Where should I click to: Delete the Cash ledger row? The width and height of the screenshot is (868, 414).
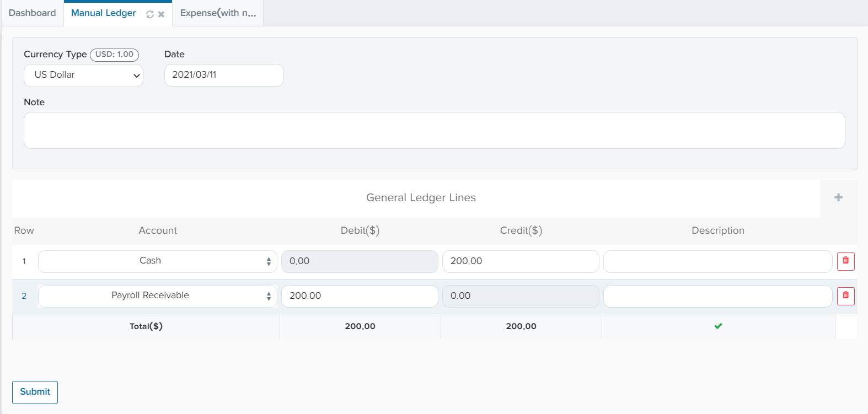(845, 261)
